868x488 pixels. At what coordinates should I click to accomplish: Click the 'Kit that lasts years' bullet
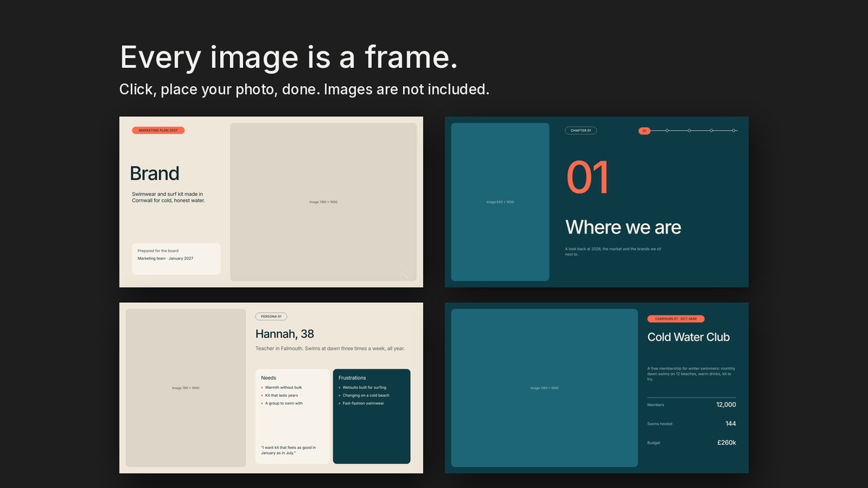pos(281,395)
